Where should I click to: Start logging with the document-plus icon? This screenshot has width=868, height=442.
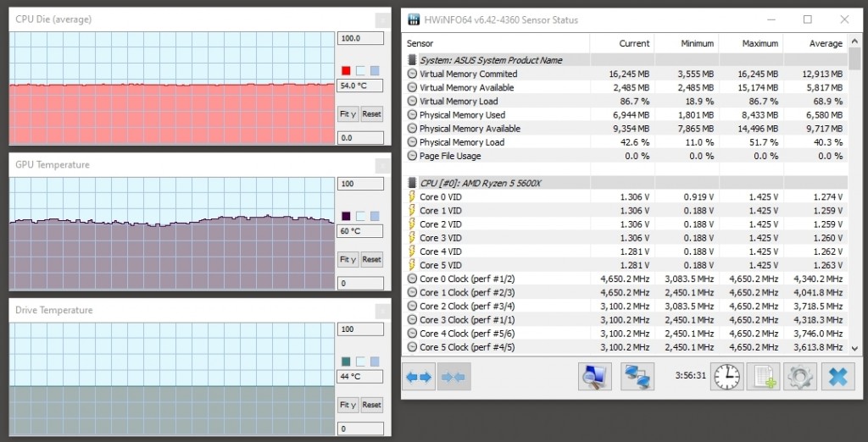tap(764, 378)
